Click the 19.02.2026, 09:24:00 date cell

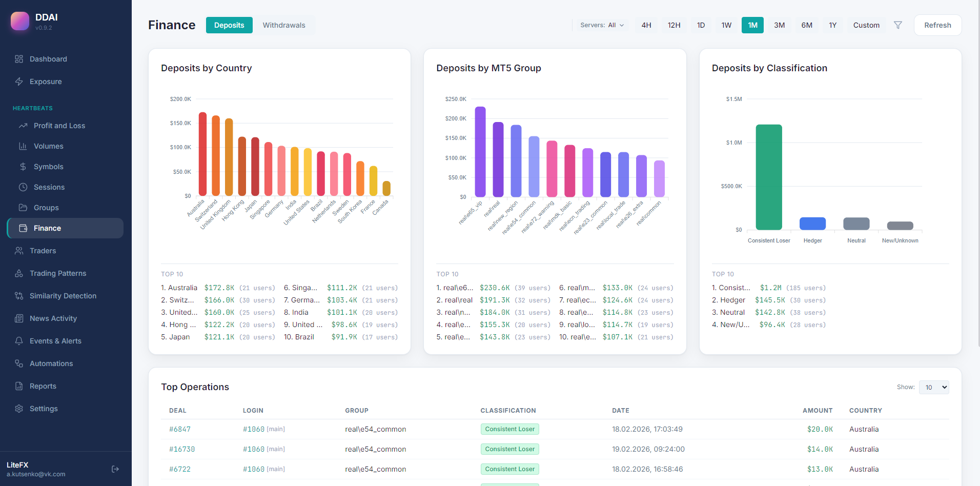pyautogui.click(x=648, y=449)
